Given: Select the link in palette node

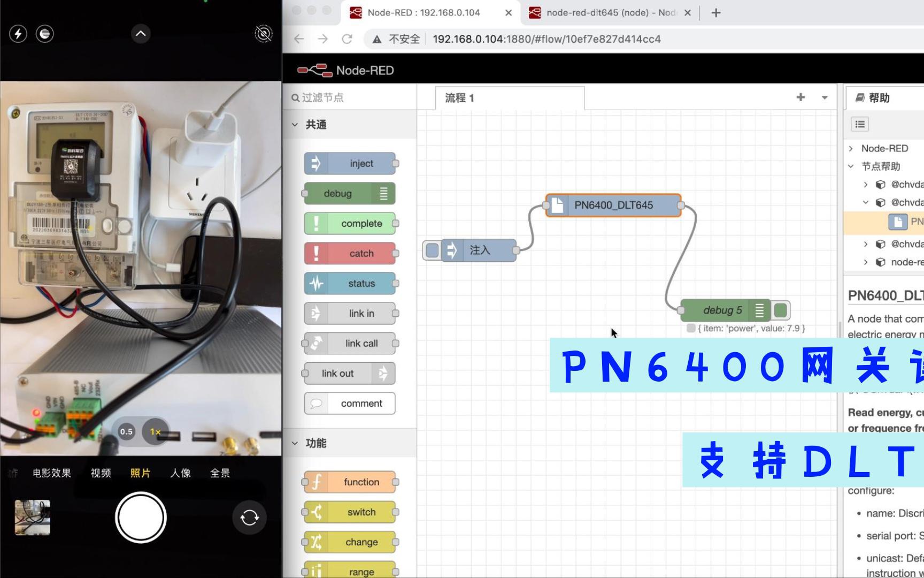Looking at the screenshot, I should [350, 314].
